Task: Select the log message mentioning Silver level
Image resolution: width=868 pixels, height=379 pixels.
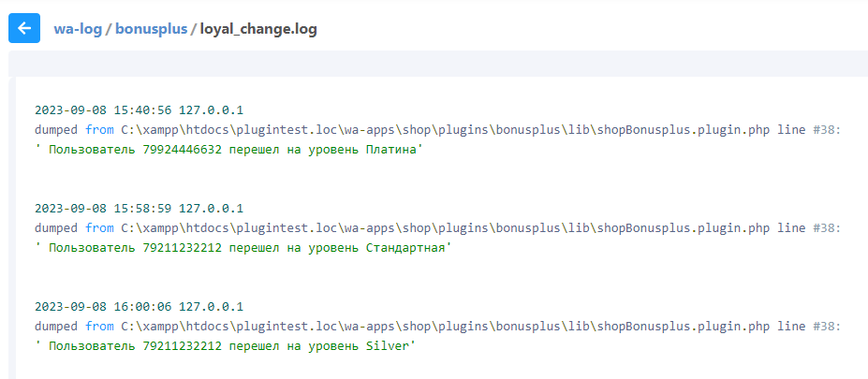Action: (x=225, y=346)
